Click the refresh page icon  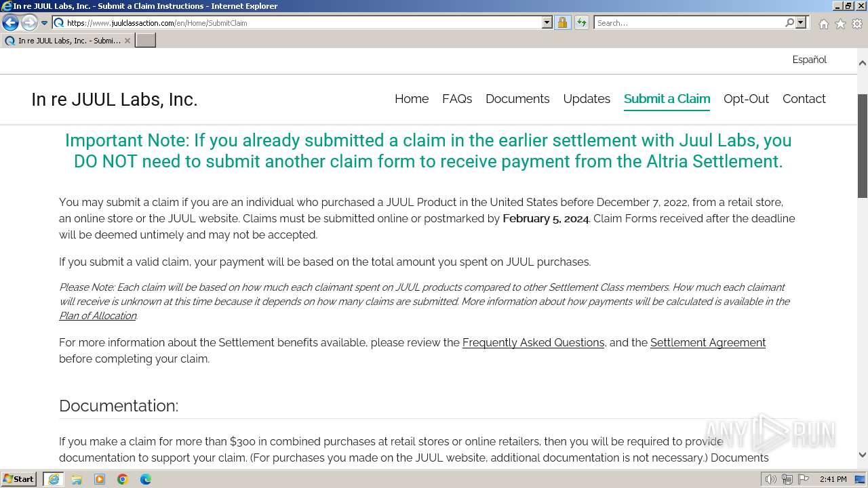click(581, 23)
